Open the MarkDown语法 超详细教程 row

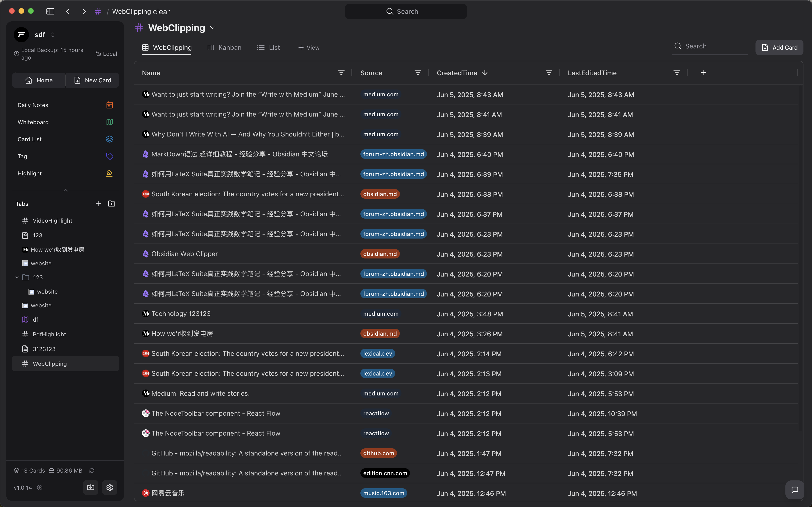click(x=466, y=154)
